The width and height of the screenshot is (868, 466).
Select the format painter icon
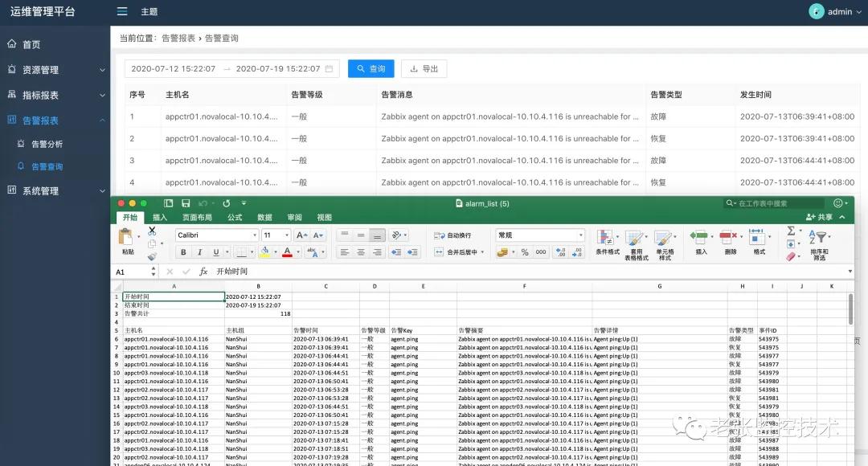click(153, 257)
